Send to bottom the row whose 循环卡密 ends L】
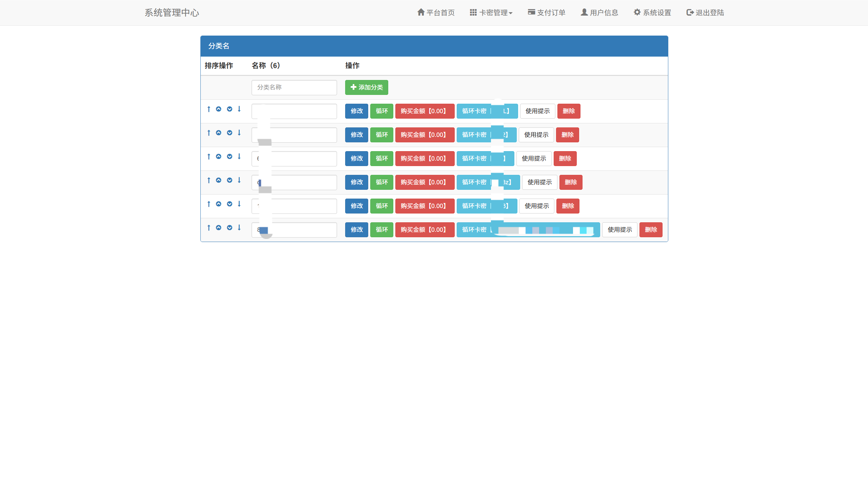 click(239, 109)
